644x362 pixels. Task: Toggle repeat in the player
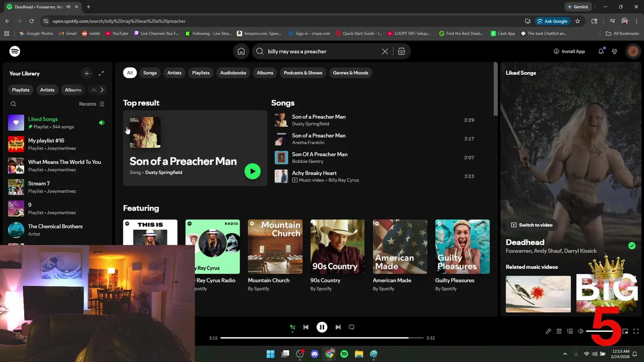352,327
